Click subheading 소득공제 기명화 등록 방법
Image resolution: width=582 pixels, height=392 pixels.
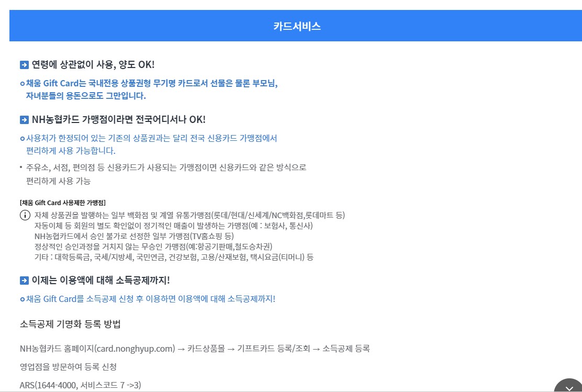click(70, 324)
